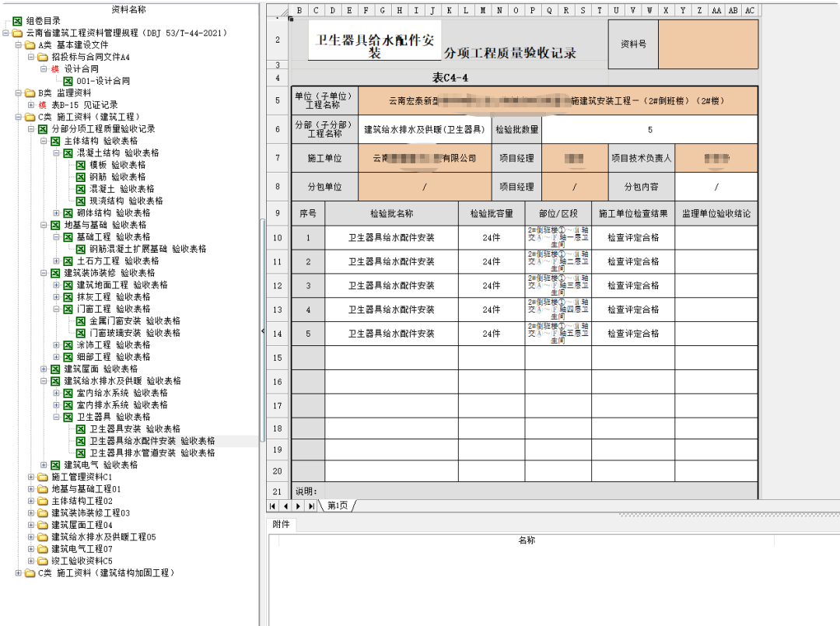Screen dimensions: 840x626
Task: Expand the 表B-15 见证记录 node
Action: coord(31,105)
